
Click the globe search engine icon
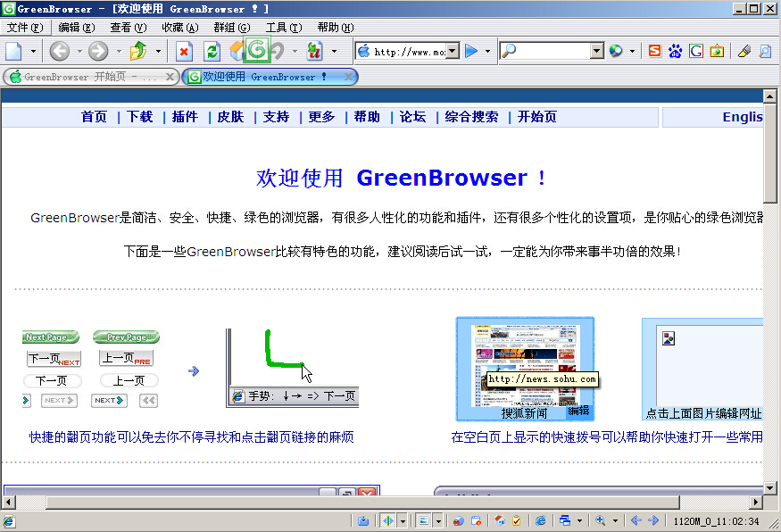click(x=616, y=51)
